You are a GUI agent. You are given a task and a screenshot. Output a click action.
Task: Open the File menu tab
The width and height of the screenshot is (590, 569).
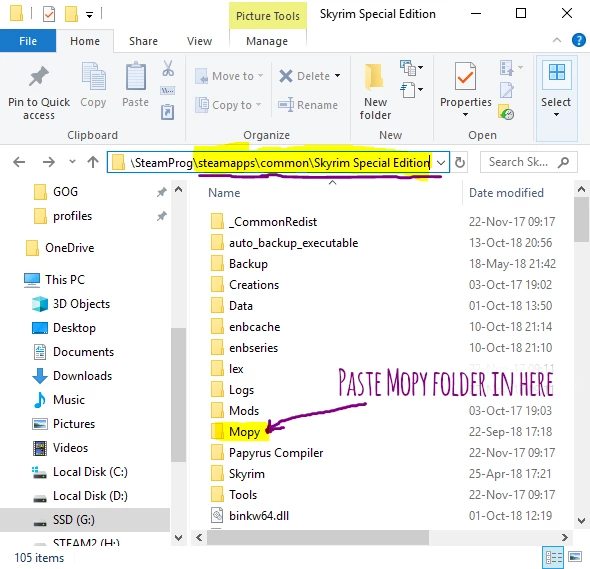tap(28, 41)
